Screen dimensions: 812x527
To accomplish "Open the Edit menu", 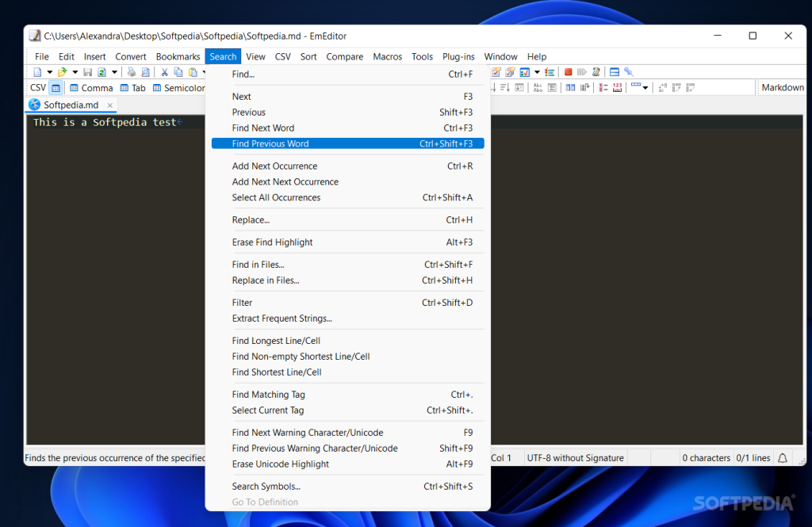I will [67, 56].
